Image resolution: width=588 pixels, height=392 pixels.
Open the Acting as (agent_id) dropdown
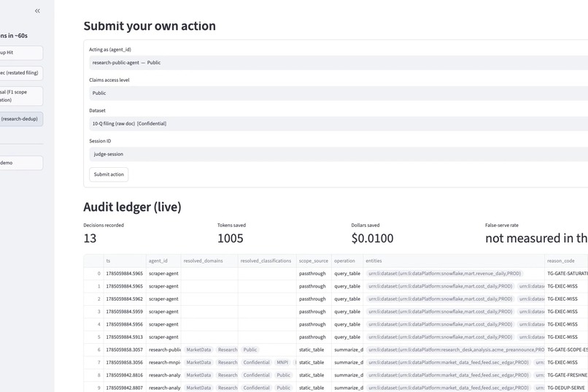coord(339,63)
